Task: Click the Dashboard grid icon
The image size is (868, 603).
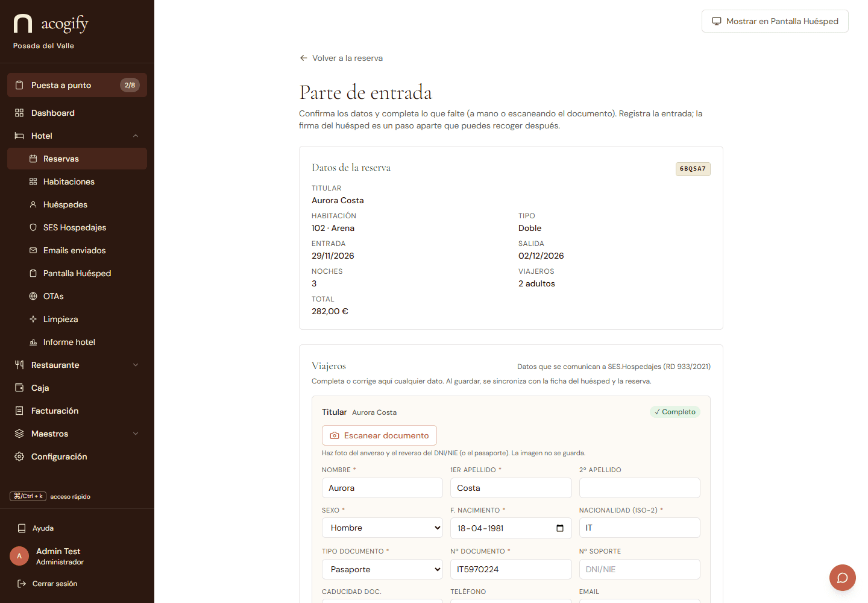Action: pyautogui.click(x=19, y=113)
